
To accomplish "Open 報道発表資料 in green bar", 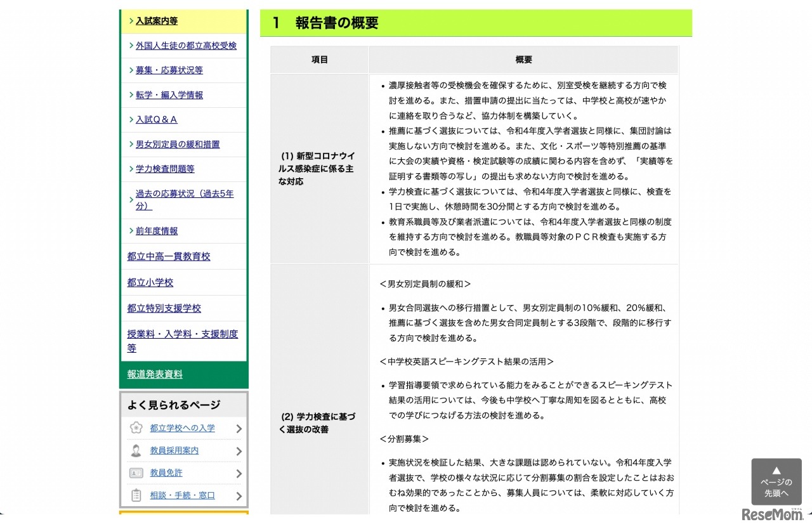I will (155, 374).
